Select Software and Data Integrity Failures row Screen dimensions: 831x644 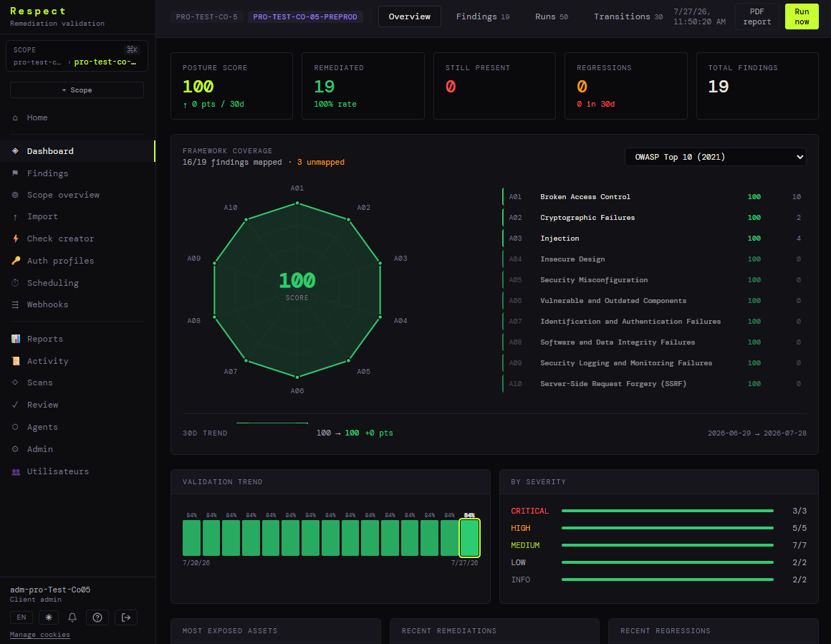tap(654, 342)
